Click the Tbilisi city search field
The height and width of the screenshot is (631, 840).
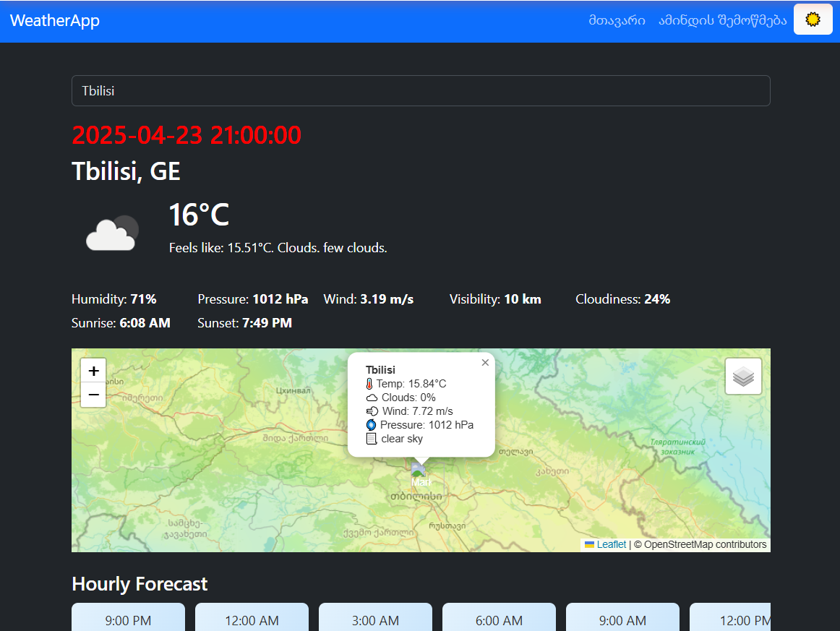click(x=421, y=90)
